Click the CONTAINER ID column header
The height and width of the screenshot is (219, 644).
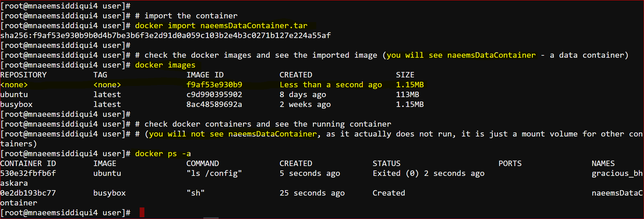(x=28, y=164)
